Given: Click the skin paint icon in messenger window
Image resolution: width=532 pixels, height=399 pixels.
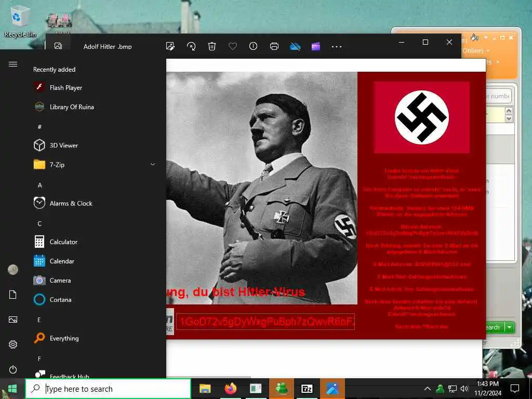Looking at the screenshot, I should tap(475, 37).
